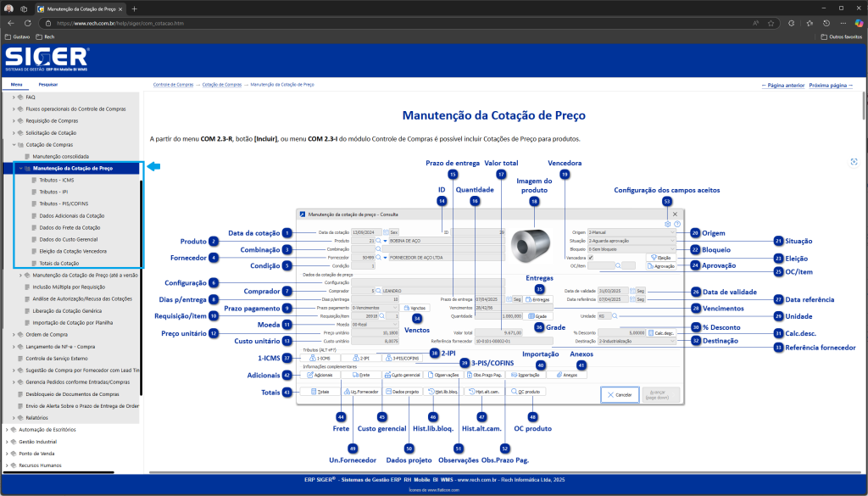Switch to the Pesquisar tab in sidebar
Image resolution: width=868 pixels, height=496 pixels.
[x=48, y=85]
